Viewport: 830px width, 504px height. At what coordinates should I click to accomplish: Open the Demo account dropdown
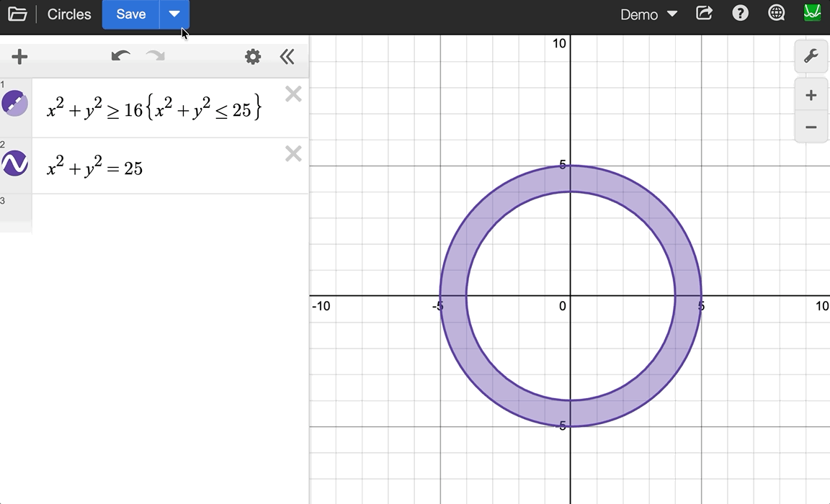click(648, 14)
